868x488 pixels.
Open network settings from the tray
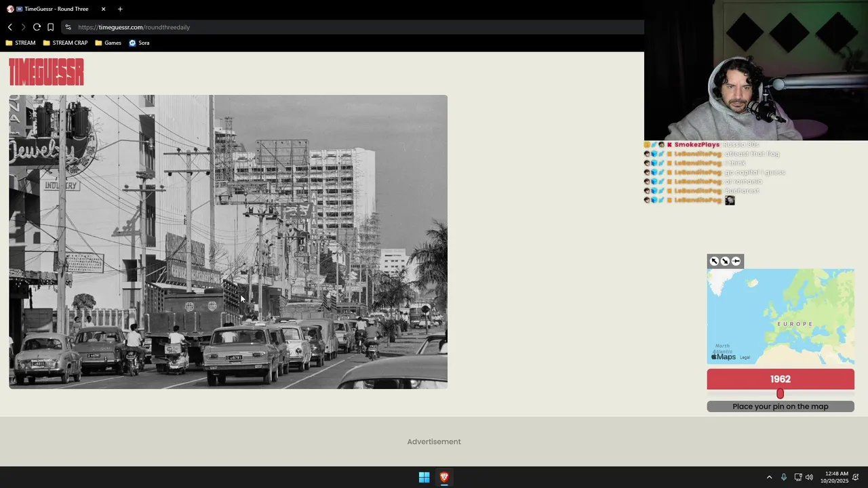798,477
